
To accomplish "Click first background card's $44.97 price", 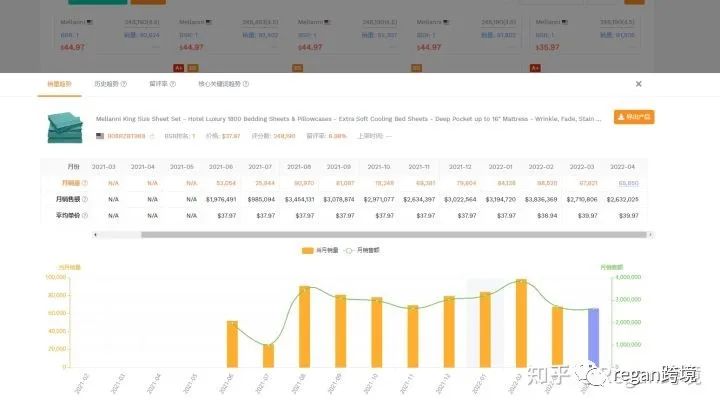I will [73, 47].
